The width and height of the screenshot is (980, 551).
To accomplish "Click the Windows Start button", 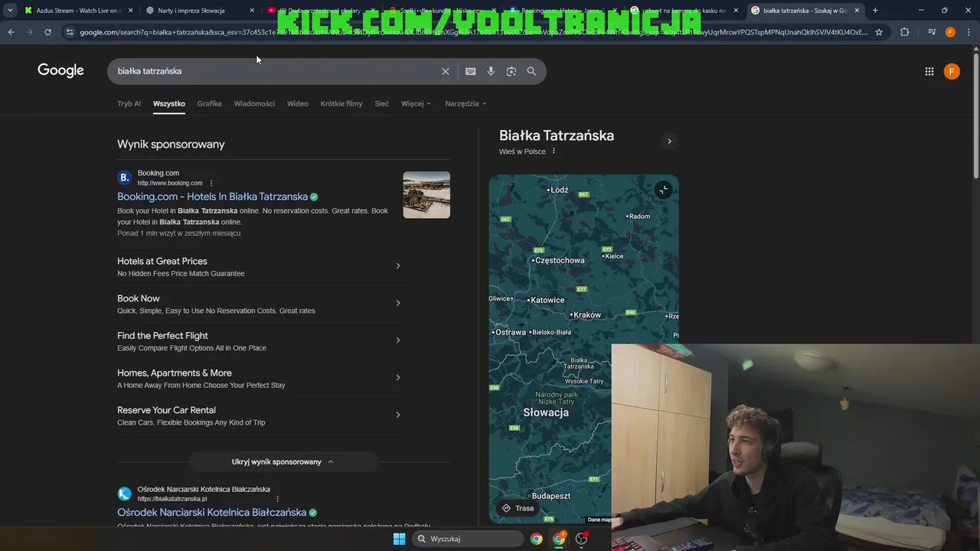I will tap(399, 539).
